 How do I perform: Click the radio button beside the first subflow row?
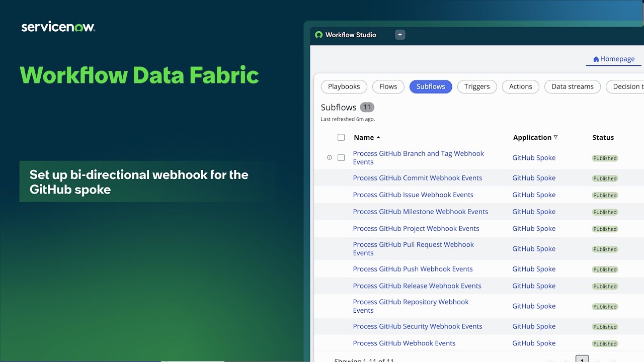click(330, 157)
